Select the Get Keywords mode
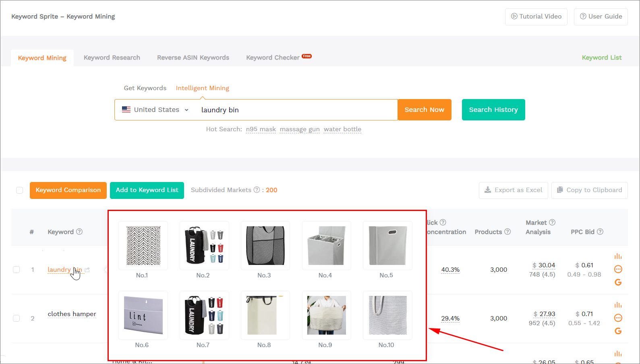 [145, 88]
